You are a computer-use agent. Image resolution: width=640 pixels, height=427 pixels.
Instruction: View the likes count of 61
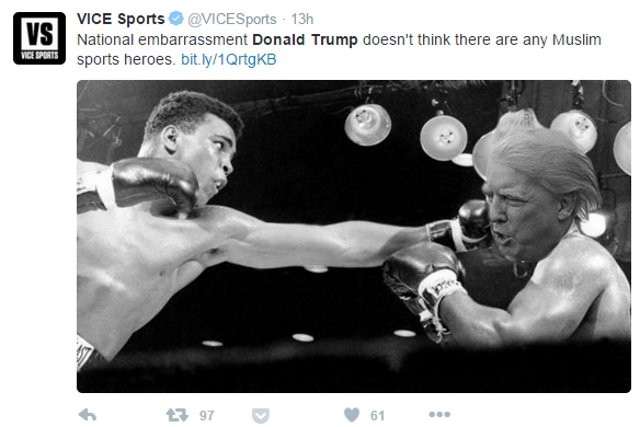click(x=377, y=416)
